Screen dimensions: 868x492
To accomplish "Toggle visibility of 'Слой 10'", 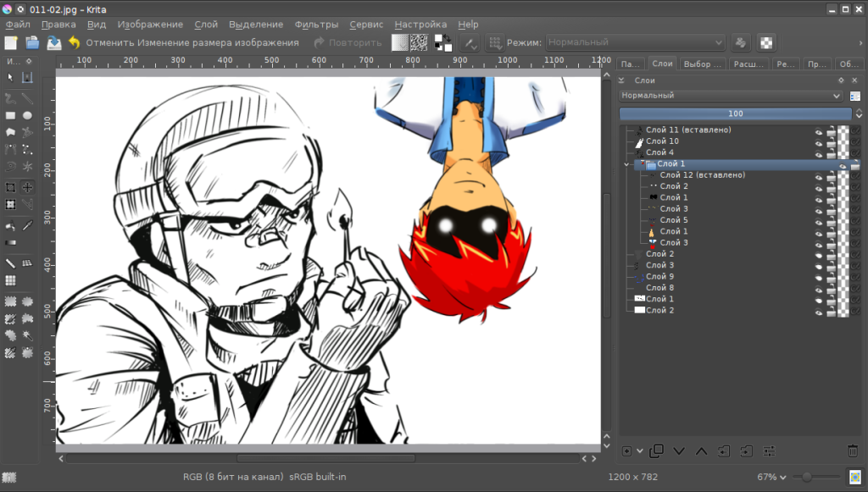I will 819,142.
